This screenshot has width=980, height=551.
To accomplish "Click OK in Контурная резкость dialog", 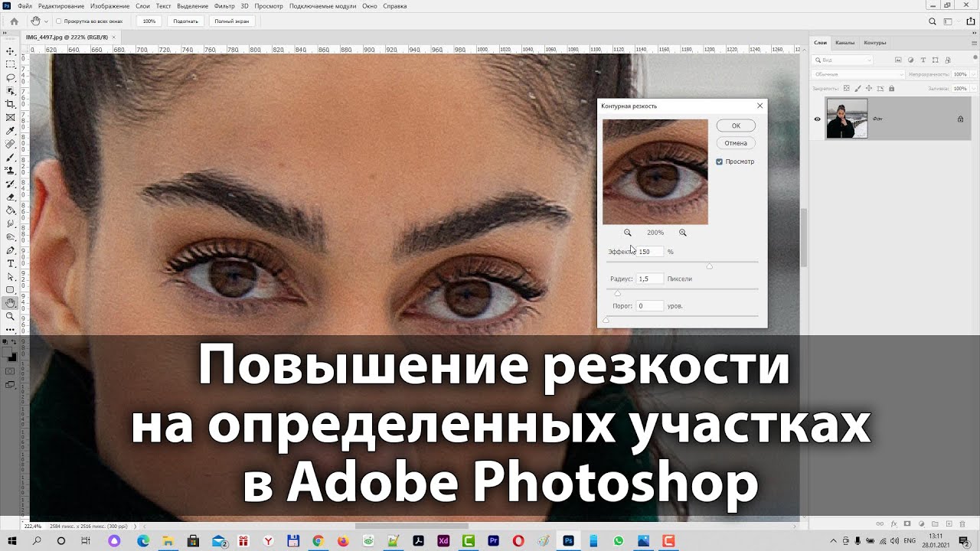I will [x=736, y=126].
